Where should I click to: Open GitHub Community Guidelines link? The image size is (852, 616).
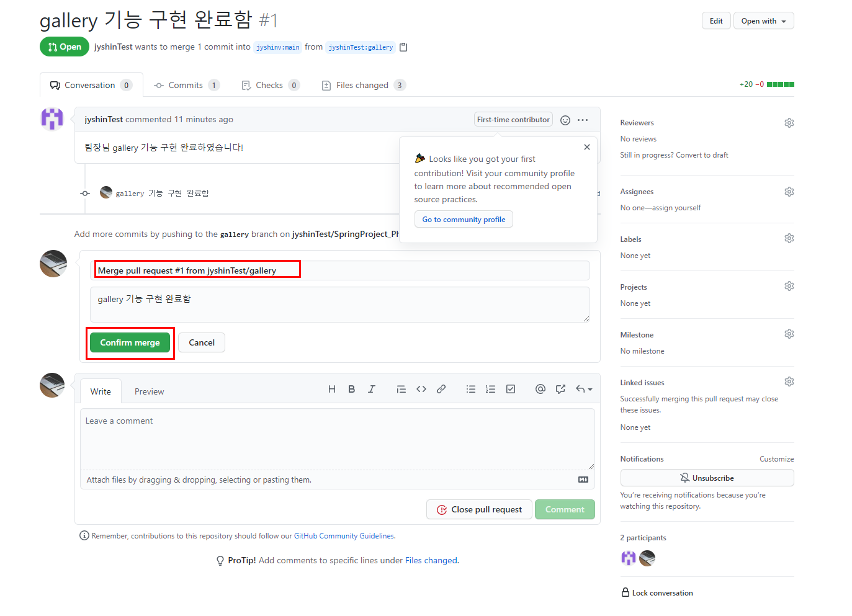[x=344, y=536]
